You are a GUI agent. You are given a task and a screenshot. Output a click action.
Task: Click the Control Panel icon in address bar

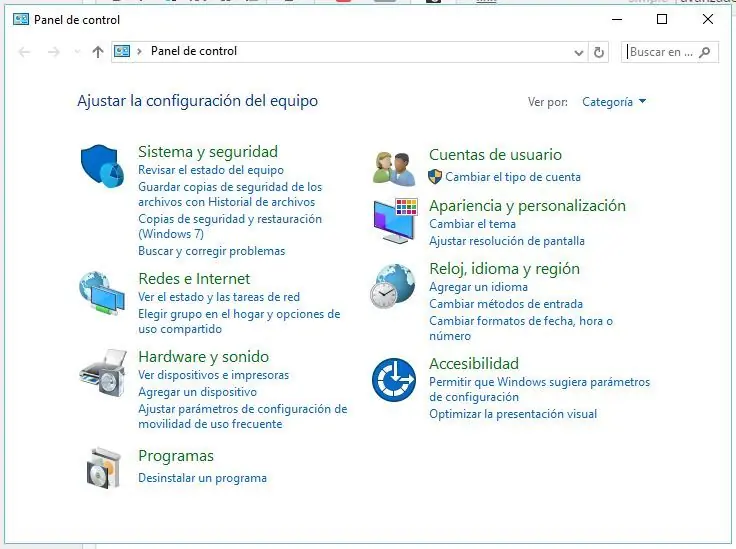[122, 51]
